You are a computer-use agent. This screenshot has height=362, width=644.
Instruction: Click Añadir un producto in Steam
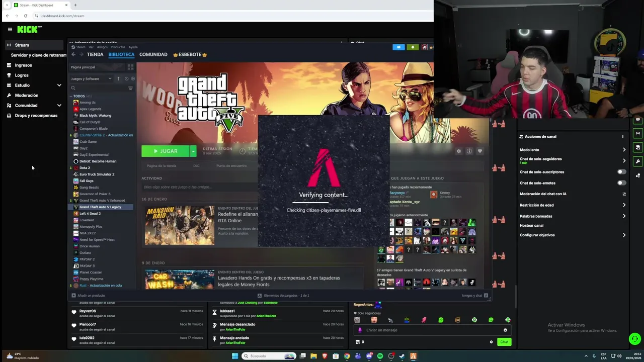[x=89, y=296]
